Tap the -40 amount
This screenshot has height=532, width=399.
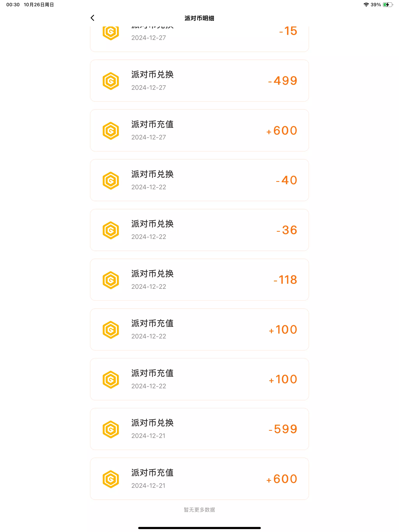[x=287, y=180]
